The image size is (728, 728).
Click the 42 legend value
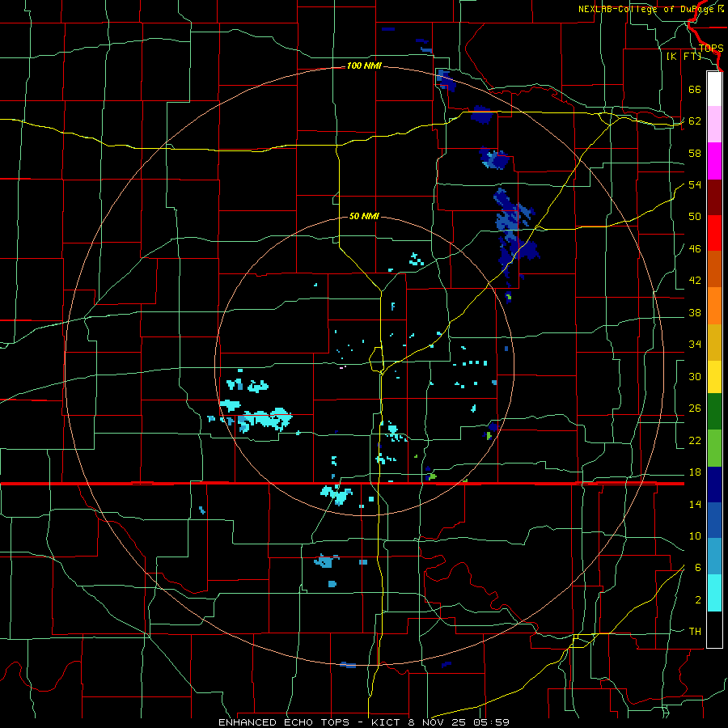(695, 281)
